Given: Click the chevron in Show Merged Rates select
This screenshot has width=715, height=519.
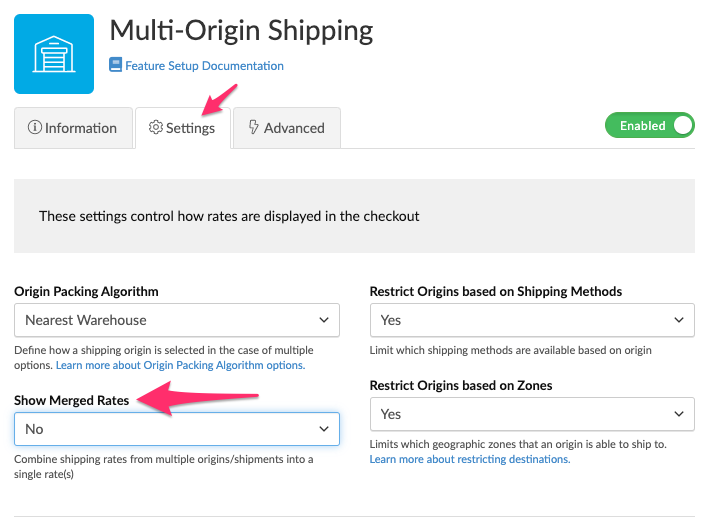Looking at the screenshot, I should tap(323, 429).
